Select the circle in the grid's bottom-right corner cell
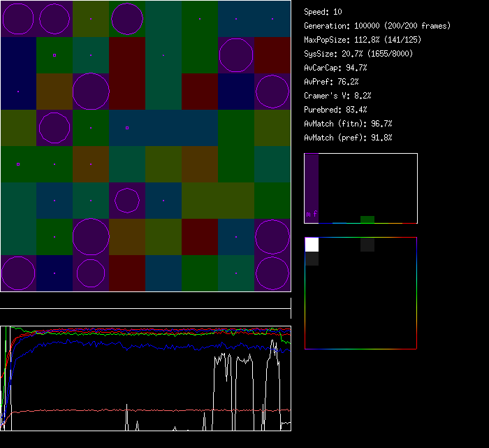The width and height of the screenshot is (489, 448). click(272, 273)
